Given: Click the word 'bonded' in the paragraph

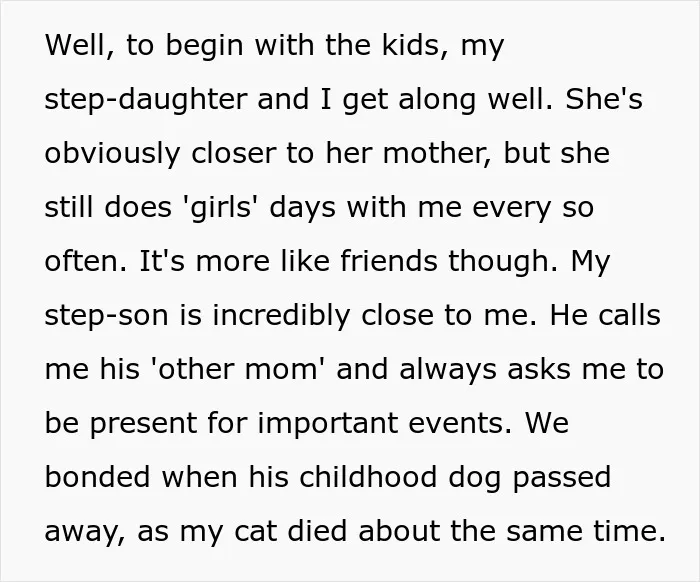Looking at the screenshot, I should (97, 477).
